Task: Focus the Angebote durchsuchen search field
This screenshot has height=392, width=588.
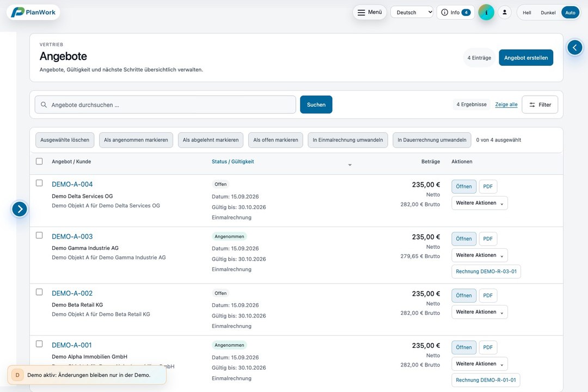Action: pyautogui.click(x=165, y=105)
